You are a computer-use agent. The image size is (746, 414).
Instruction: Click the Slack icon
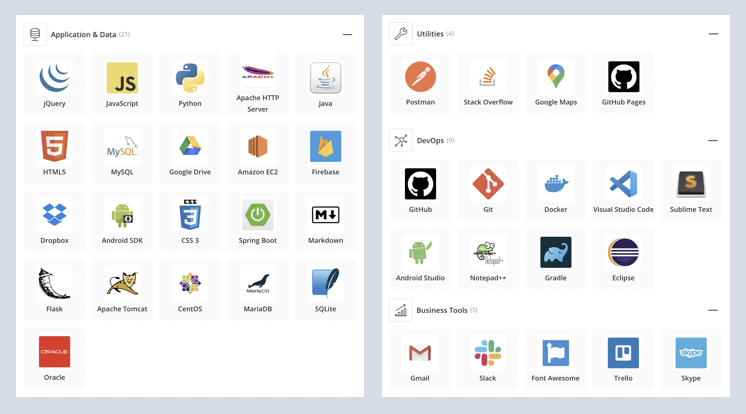click(x=488, y=353)
